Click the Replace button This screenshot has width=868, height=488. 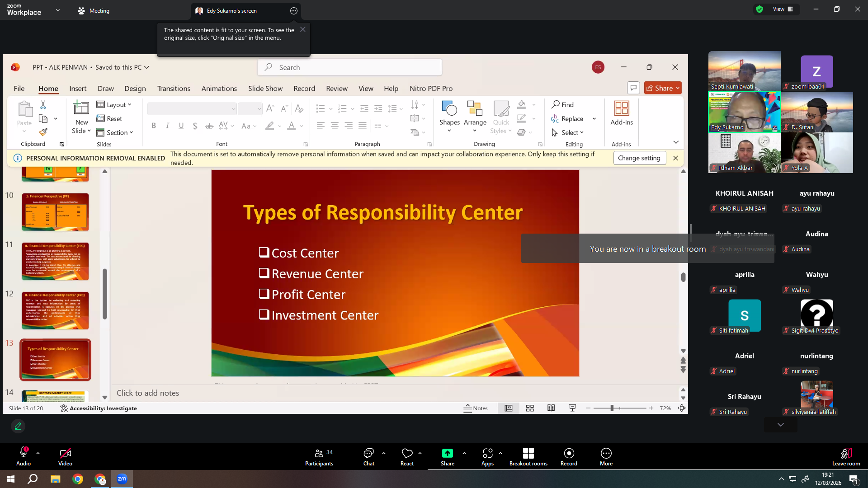point(567,118)
